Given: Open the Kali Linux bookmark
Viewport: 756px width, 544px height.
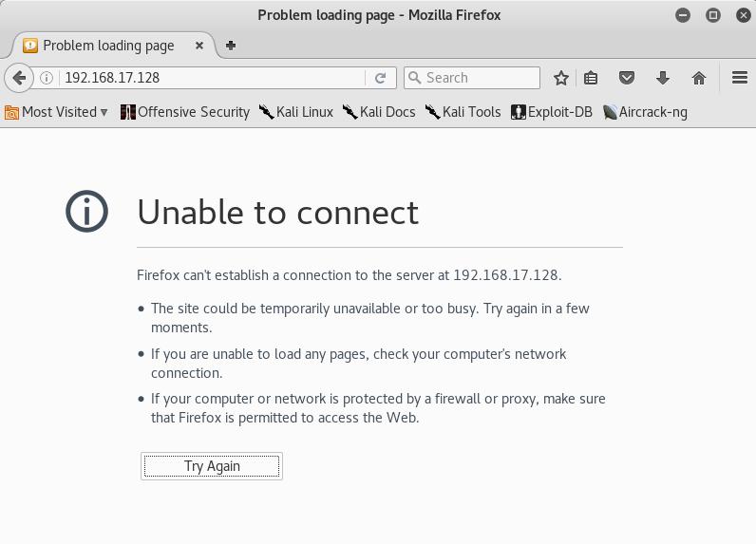Looking at the screenshot, I should click(296, 112).
